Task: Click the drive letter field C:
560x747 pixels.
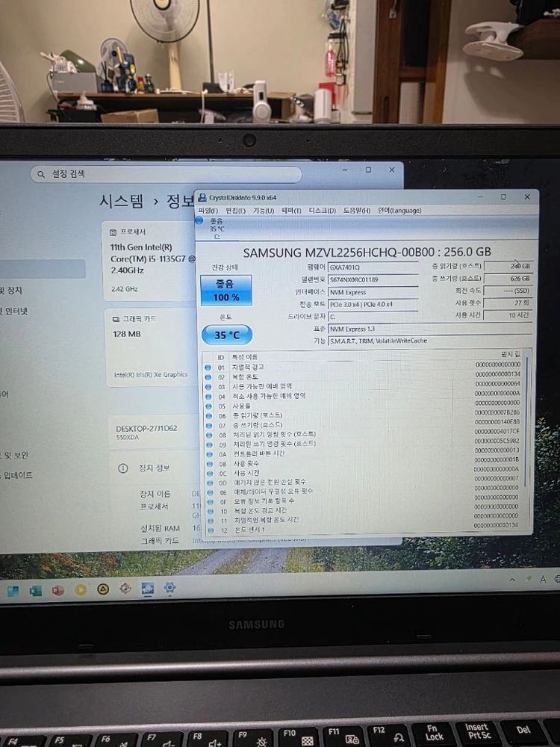Action: coord(373,317)
